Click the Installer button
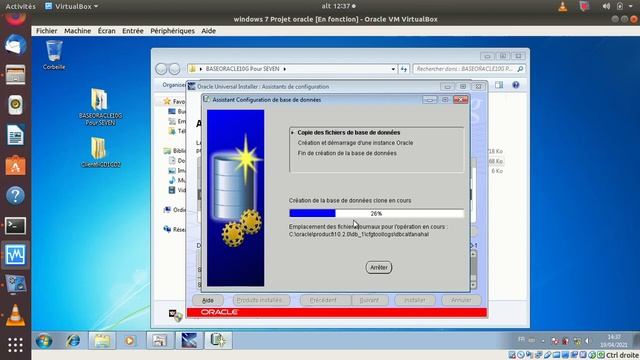The height and width of the screenshot is (360, 640). 415,300
